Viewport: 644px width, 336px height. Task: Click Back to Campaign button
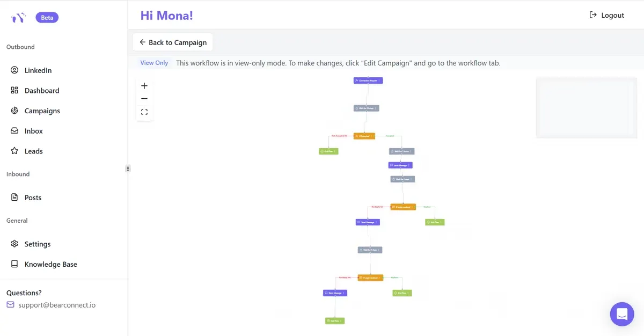click(173, 42)
